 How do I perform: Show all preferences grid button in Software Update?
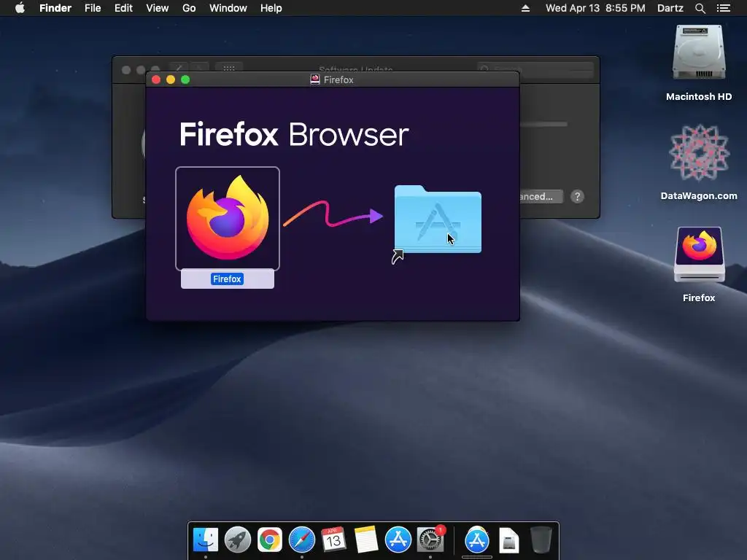(229, 68)
